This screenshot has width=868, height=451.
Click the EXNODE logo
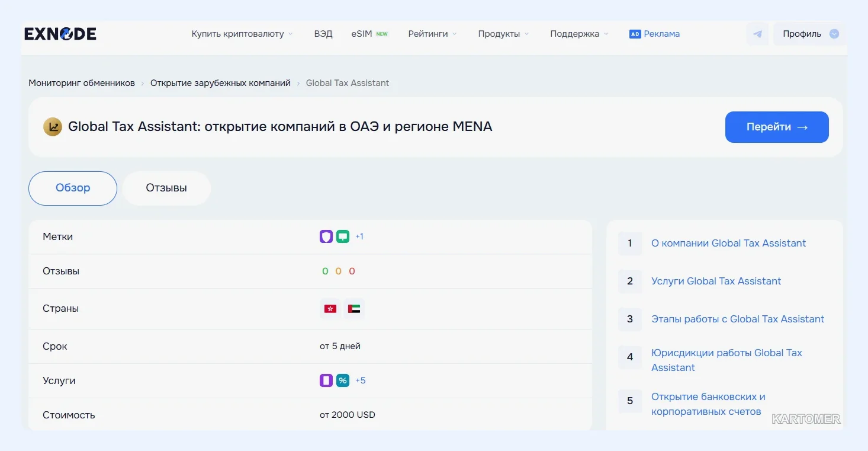[60, 34]
